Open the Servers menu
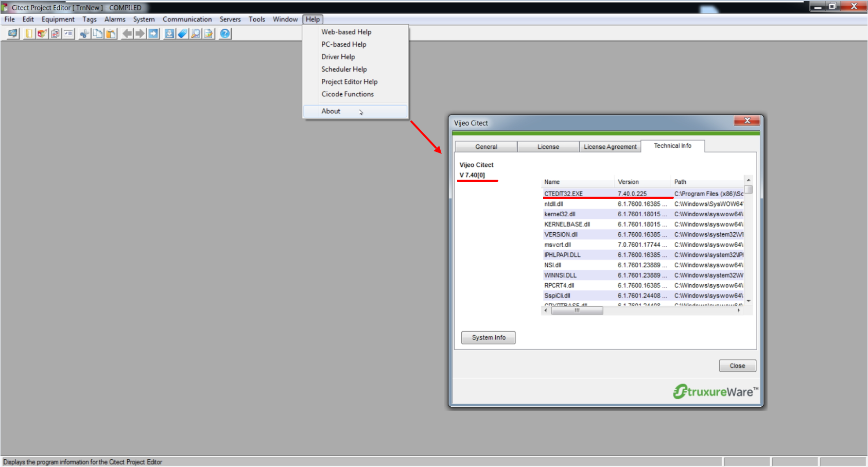 [230, 19]
